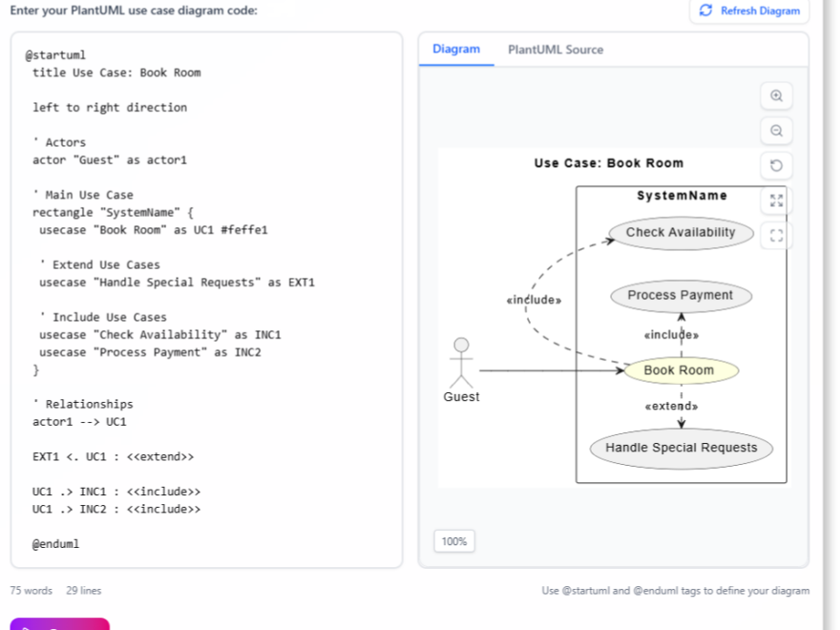Click the magenta button at bottom left
This screenshot has width=840, height=630.
59,625
